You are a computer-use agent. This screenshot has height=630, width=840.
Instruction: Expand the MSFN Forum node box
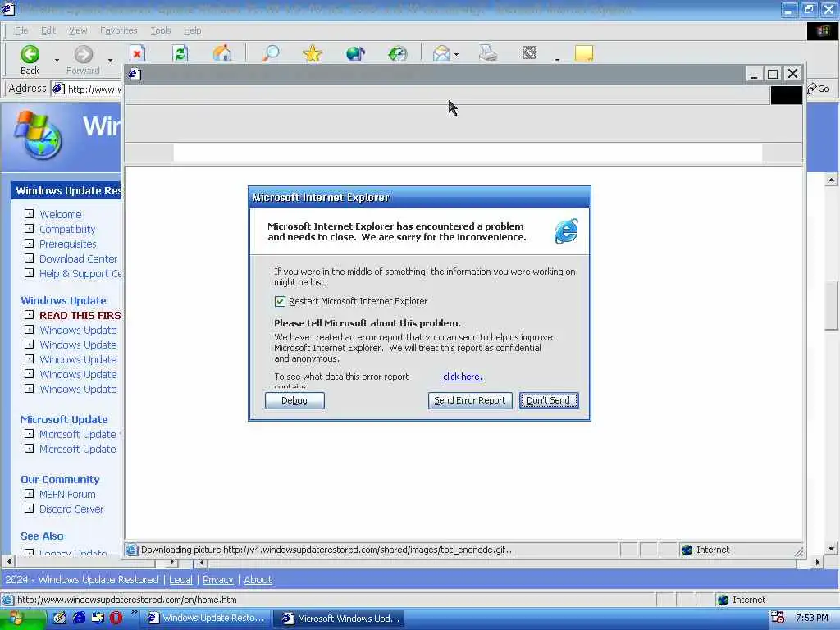29,494
